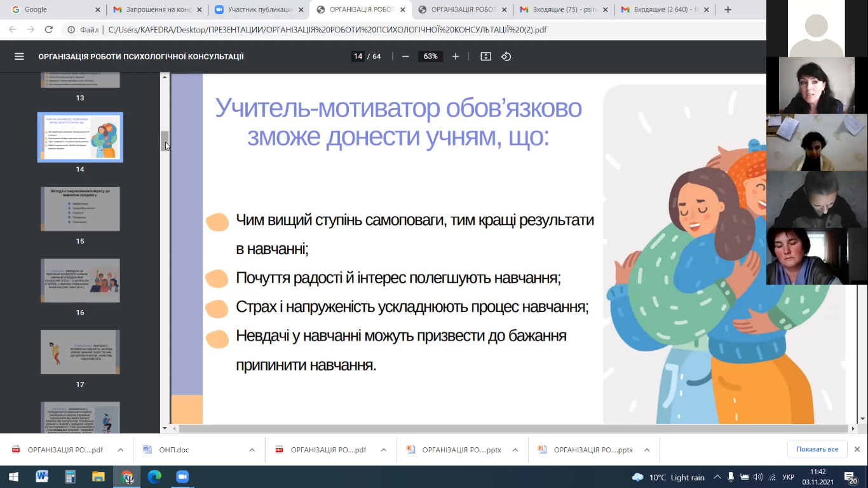The image size is (868, 488).
Task: Open Zoom from the Windows taskbar
Action: tap(182, 477)
